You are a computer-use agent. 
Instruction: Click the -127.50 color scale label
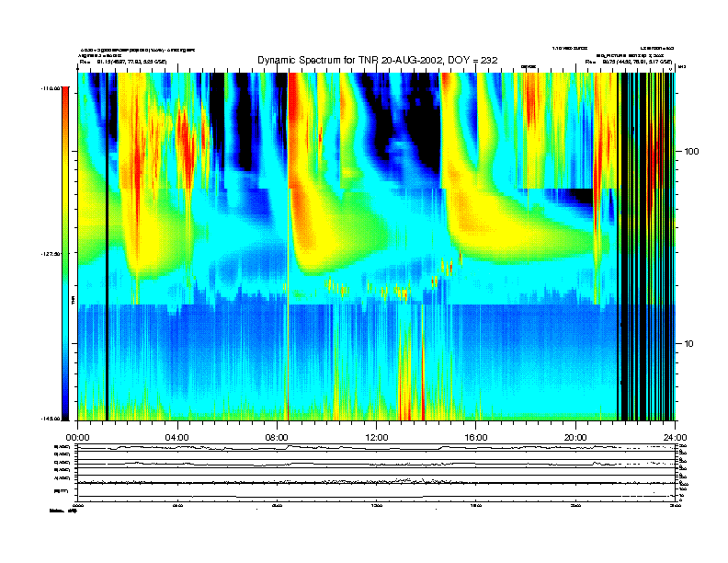coord(51,254)
